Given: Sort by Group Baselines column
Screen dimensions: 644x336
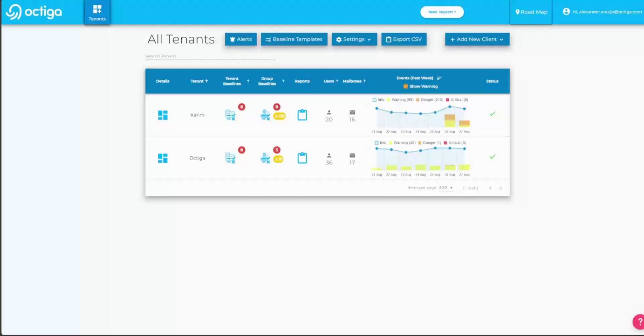Looking at the screenshot, I should (271, 81).
